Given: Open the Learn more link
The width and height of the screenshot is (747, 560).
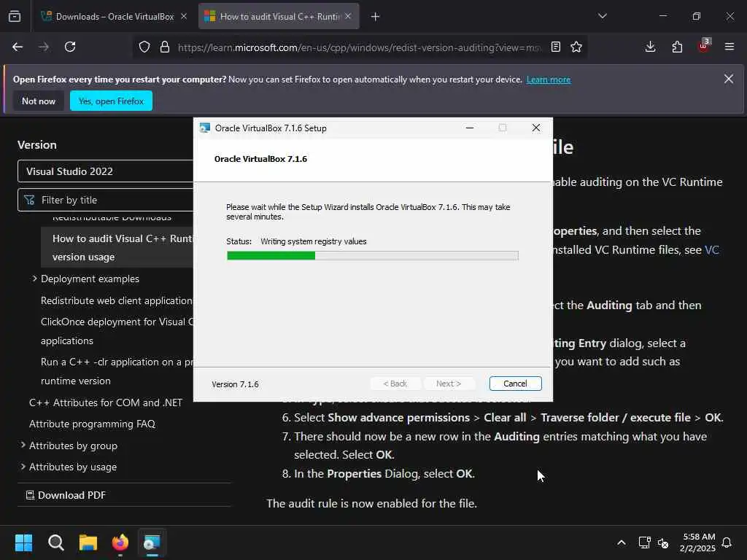Looking at the screenshot, I should point(549,79).
